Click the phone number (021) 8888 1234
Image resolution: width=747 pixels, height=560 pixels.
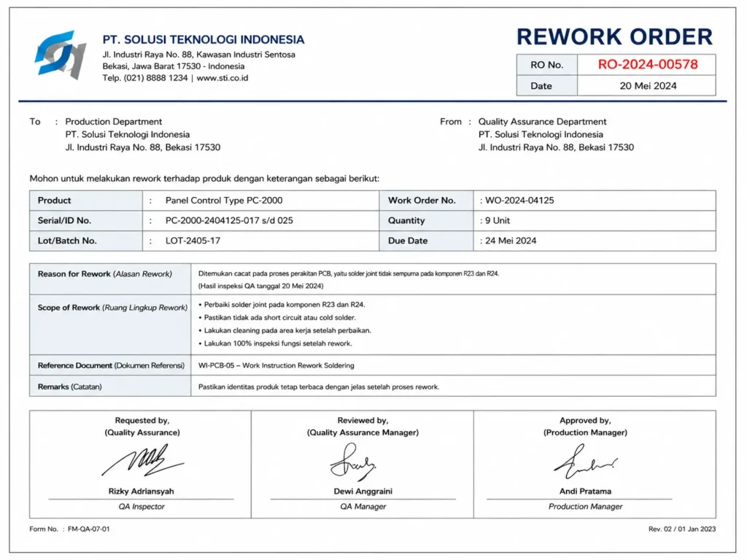click(156, 77)
